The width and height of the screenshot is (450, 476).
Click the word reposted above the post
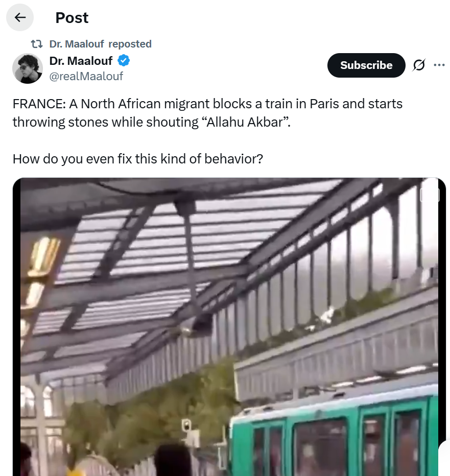130,44
